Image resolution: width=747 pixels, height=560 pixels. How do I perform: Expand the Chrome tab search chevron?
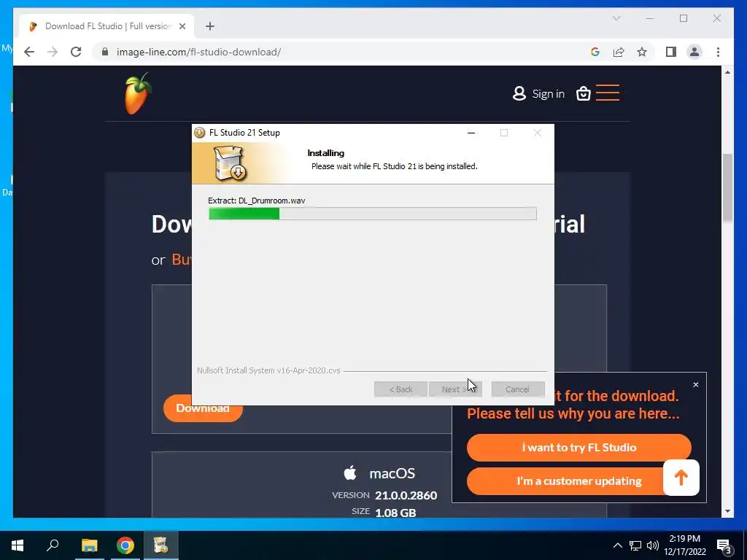[616, 18]
